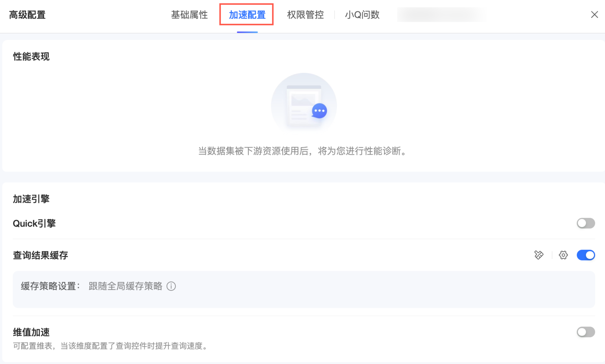Open 查询结果缓存 gear settings
The width and height of the screenshot is (605, 364).
pyautogui.click(x=563, y=255)
